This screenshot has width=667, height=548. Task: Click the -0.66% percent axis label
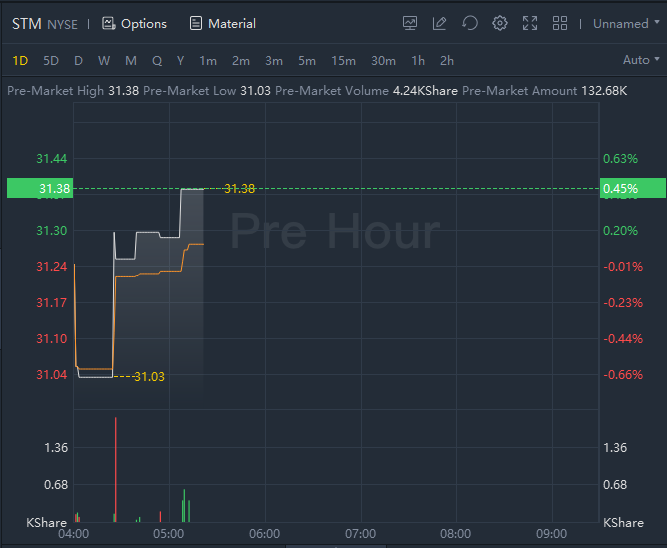[x=623, y=374]
